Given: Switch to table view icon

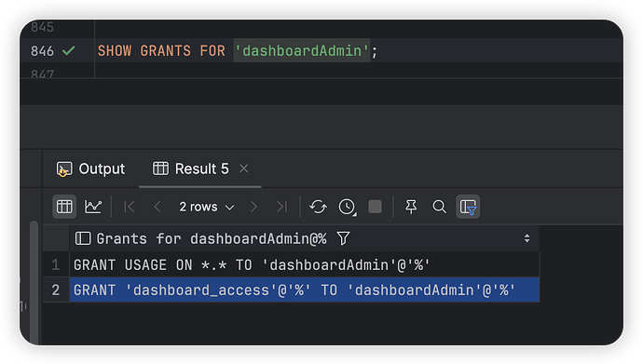Looking at the screenshot, I should click(x=64, y=207).
